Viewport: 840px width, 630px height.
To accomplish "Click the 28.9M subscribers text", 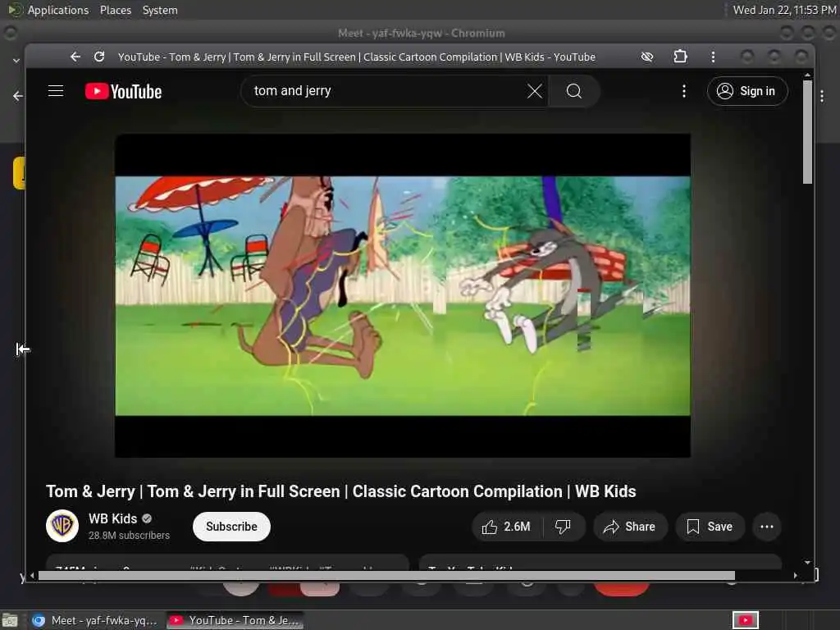I will (x=129, y=535).
